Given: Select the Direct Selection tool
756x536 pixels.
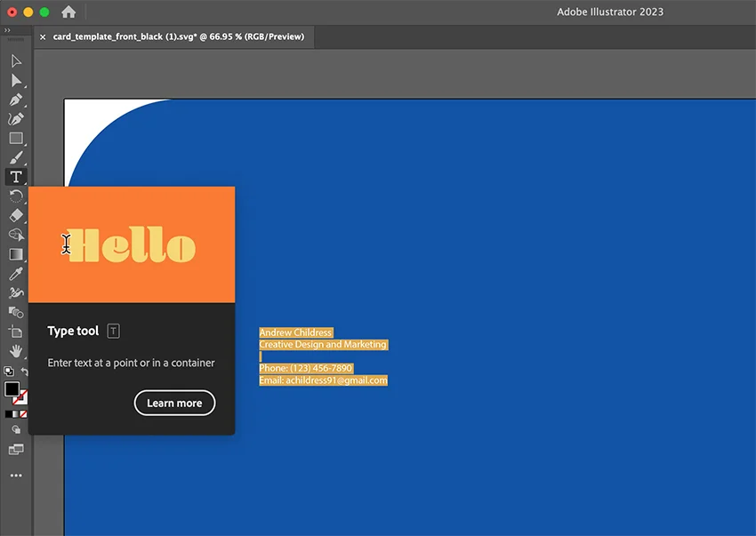Looking at the screenshot, I should pos(16,80).
